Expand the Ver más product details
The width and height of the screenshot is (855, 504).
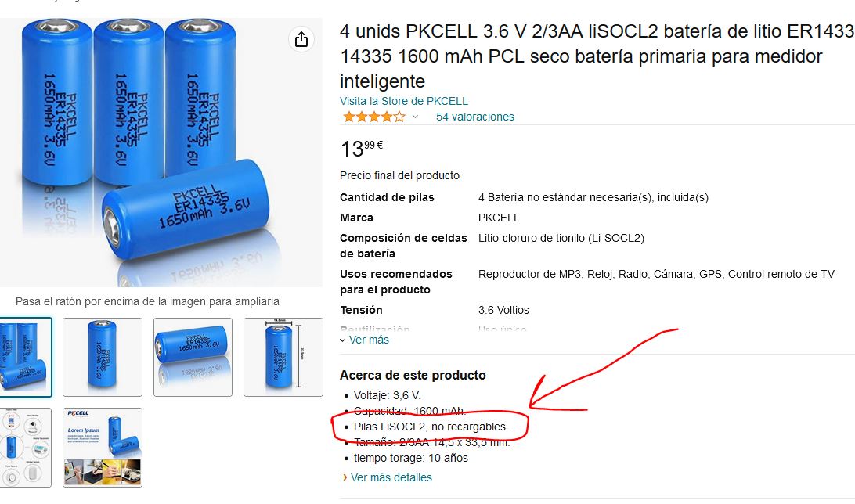tap(364, 340)
